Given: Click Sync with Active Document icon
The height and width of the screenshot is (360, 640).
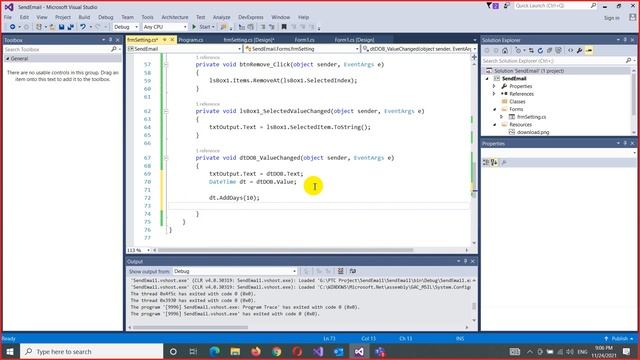Looking at the screenshot, I should [531, 51].
